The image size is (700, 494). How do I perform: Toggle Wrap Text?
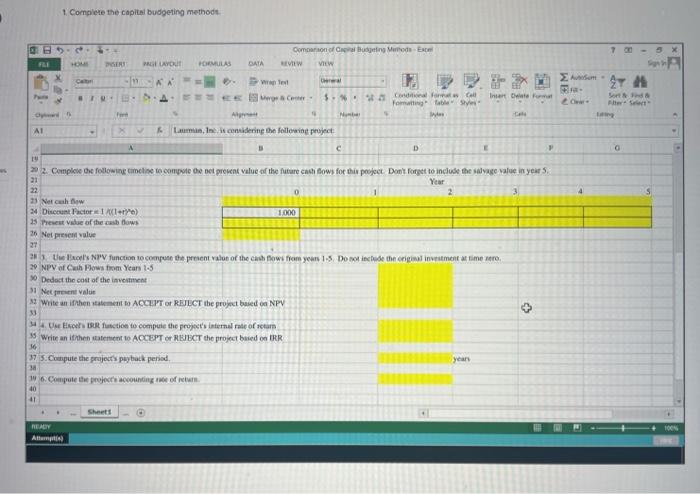pyautogui.click(x=269, y=82)
